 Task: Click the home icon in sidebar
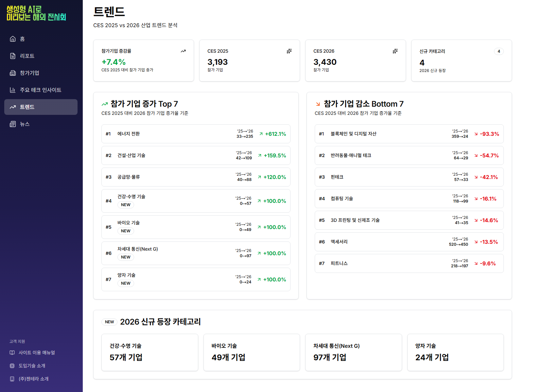13,39
